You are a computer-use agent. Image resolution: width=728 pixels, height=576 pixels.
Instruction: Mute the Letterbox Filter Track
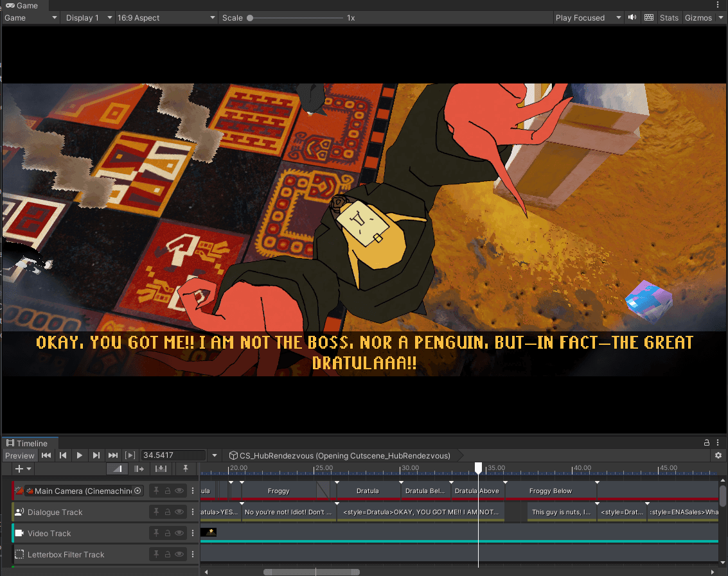pos(179,554)
